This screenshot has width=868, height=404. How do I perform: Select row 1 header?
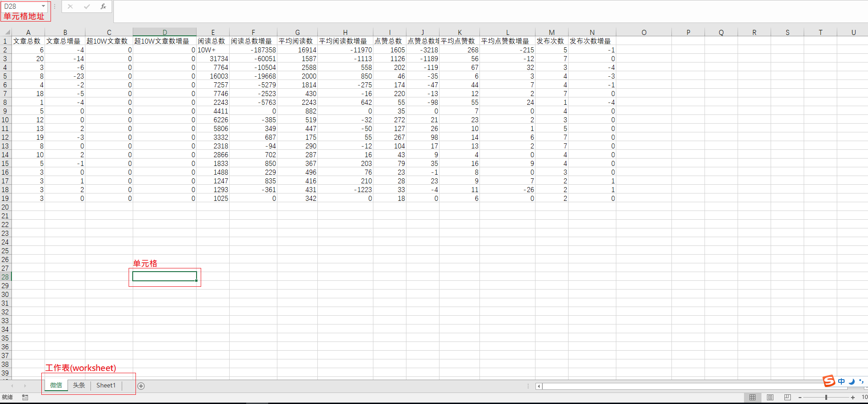pyautogui.click(x=6, y=41)
